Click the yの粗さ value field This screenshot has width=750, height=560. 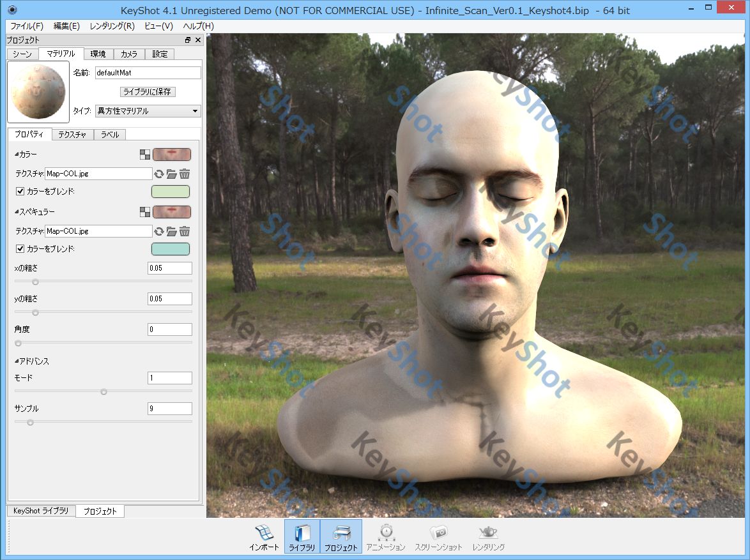coord(170,298)
